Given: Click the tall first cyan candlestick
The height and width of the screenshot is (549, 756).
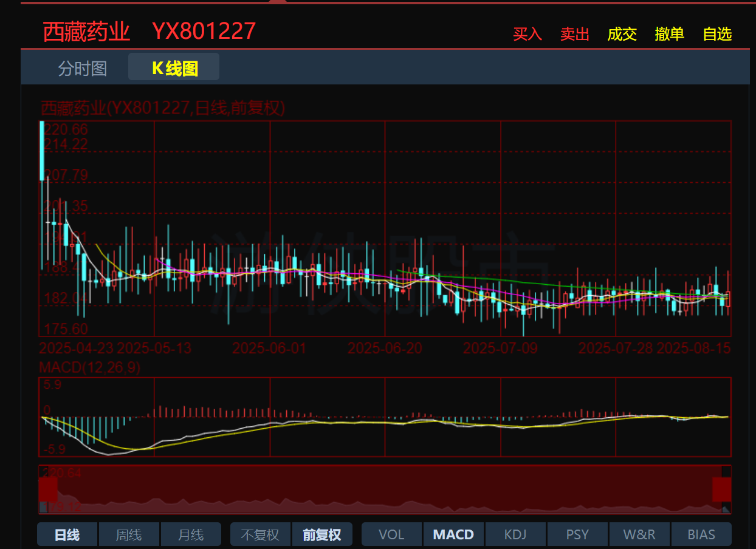Looking at the screenshot, I should (42, 151).
